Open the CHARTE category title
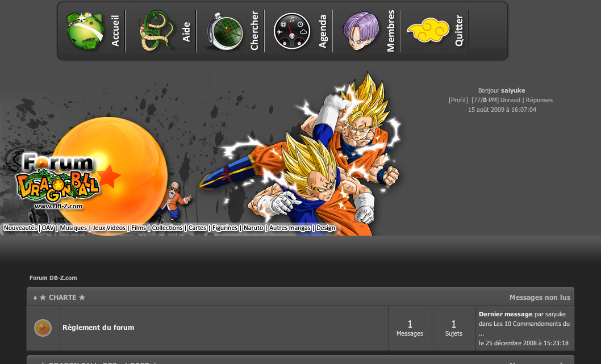The image size is (601, 364). pyautogui.click(x=62, y=298)
